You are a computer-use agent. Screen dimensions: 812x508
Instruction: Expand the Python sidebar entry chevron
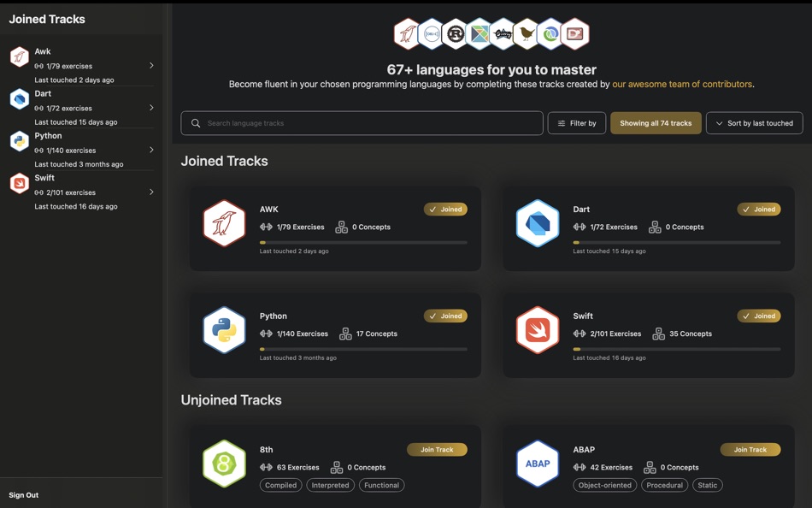point(151,150)
